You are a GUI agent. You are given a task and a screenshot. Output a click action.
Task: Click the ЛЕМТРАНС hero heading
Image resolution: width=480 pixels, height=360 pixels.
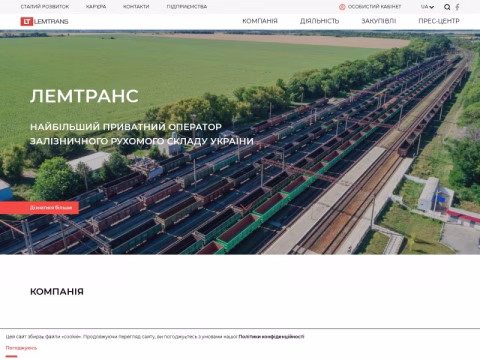84,96
